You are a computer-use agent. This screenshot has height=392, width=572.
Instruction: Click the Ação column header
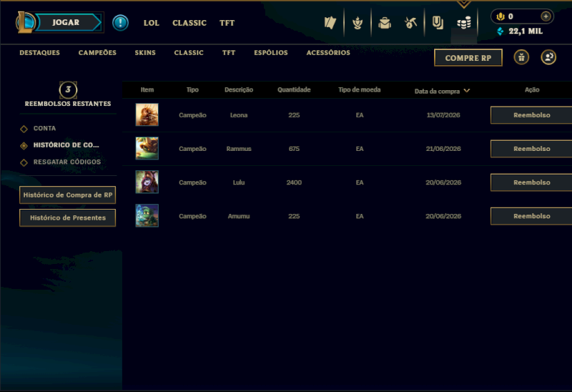(x=532, y=90)
